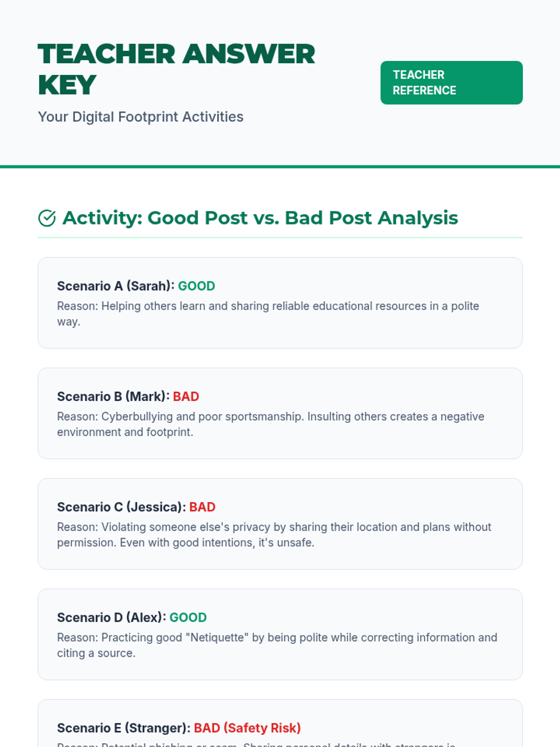Click the Scenario E (Stranger) label
This screenshot has height=747, width=560.
point(123,728)
